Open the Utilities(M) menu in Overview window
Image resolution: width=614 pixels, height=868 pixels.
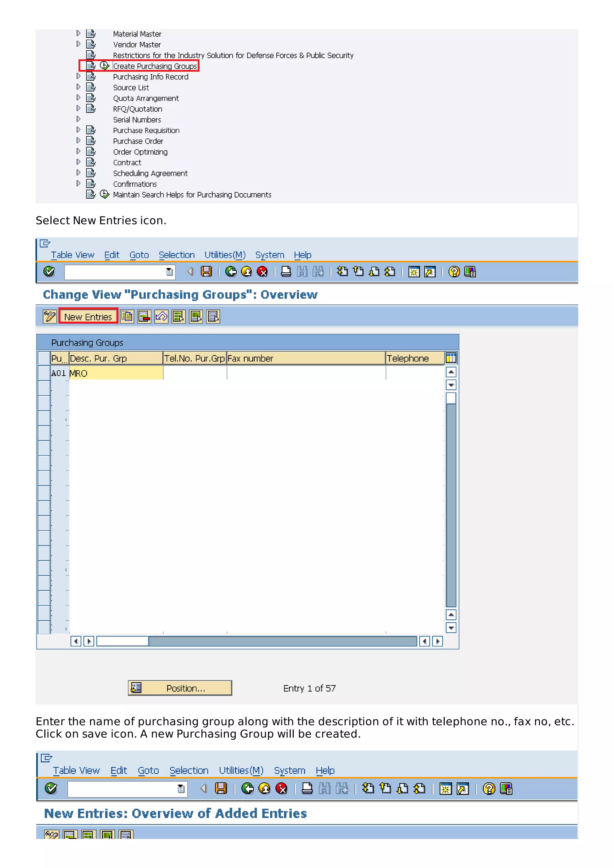coord(225,255)
